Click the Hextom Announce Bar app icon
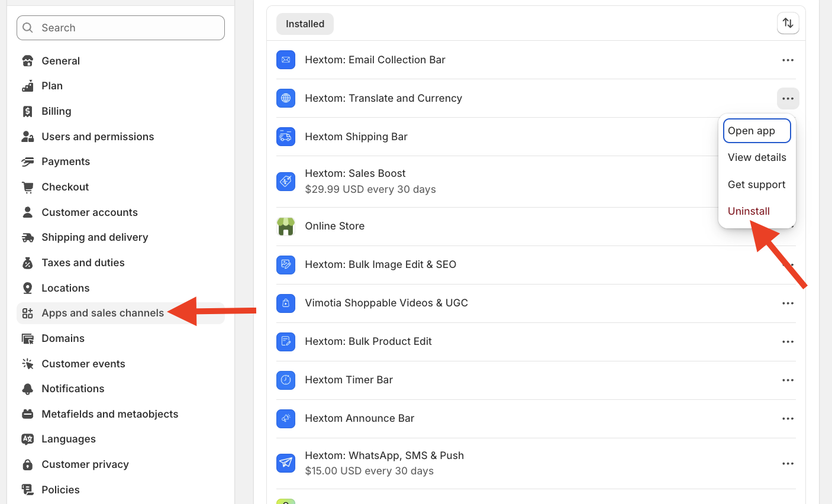832x504 pixels. coord(286,418)
